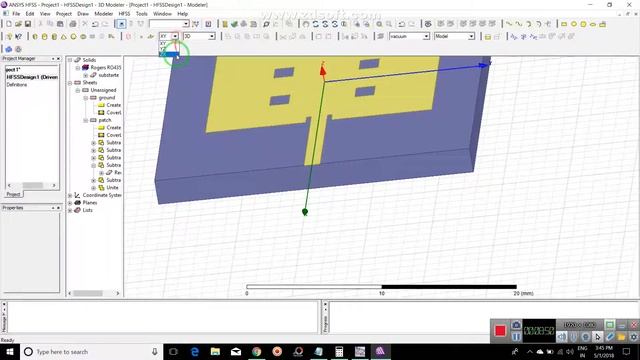This screenshot has height=360, width=640.
Task: Open the Draw menu
Action: coord(83,13)
